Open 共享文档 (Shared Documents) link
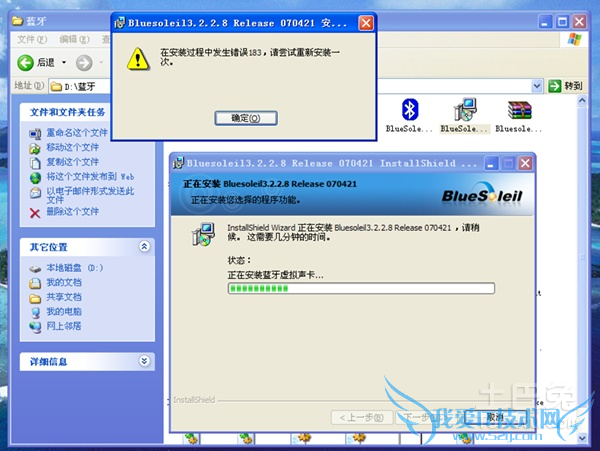Image resolution: width=600 pixels, height=451 pixels. pos(64,297)
